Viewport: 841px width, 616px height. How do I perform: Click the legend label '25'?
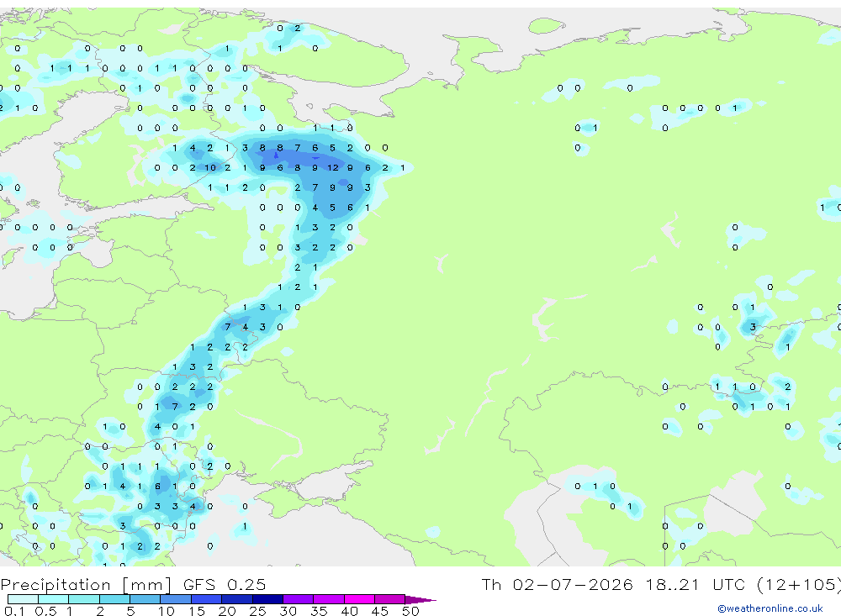pyautogui.click(x=257, y=611)
